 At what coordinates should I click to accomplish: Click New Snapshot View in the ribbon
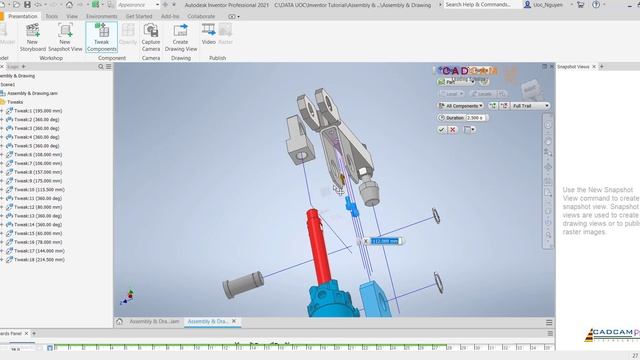65,38
